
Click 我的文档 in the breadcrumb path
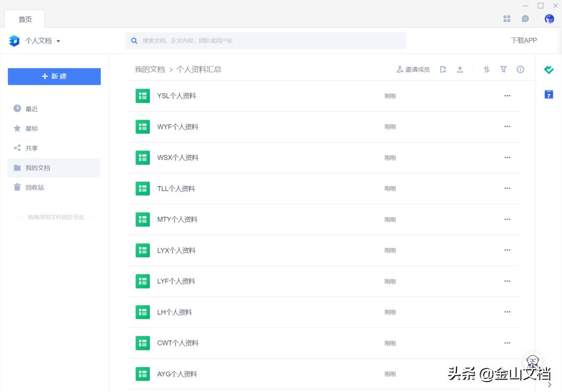click(149, 69)
